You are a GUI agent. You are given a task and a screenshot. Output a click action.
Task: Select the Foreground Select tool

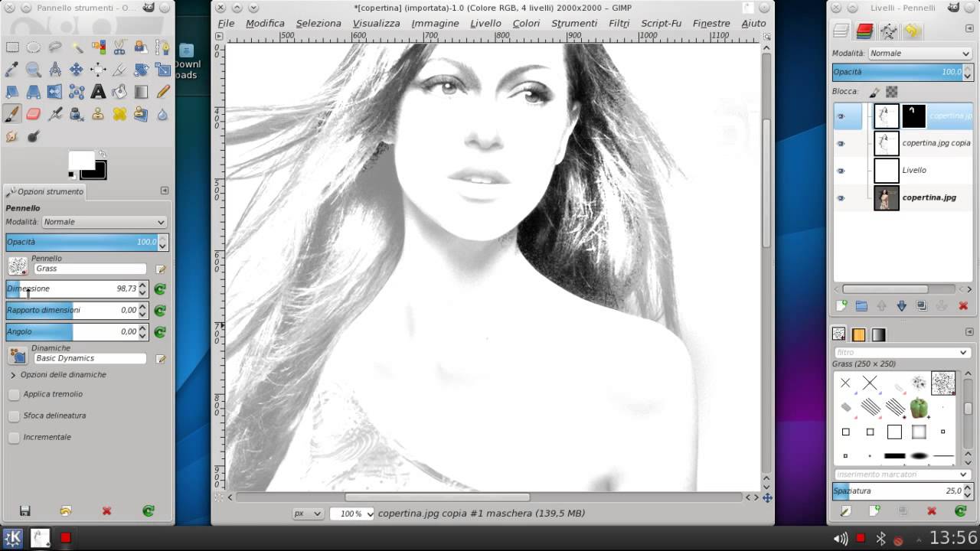[141, 47]
